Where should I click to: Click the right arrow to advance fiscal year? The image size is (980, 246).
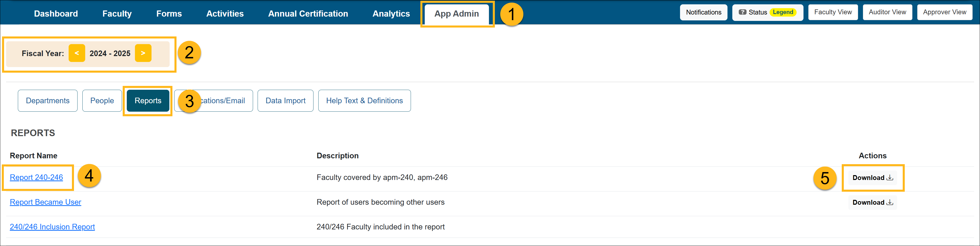[143, 53]
